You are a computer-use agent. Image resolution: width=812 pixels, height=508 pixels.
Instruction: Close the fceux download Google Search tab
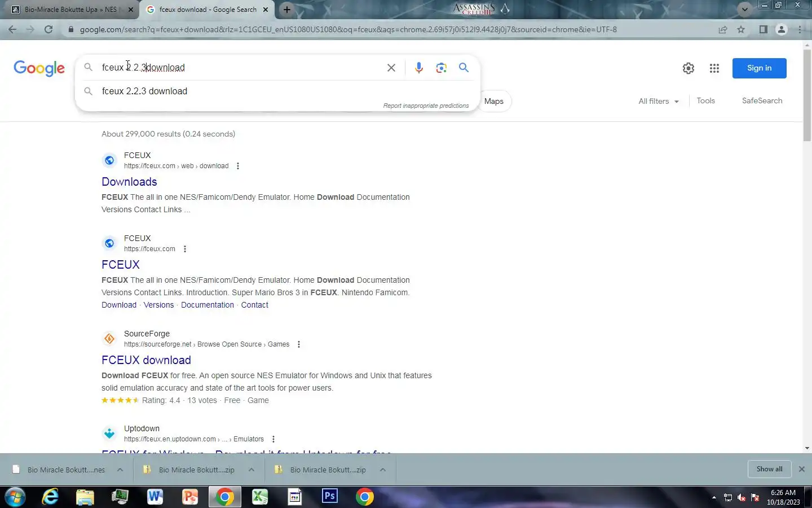click(x=266, y=10)
